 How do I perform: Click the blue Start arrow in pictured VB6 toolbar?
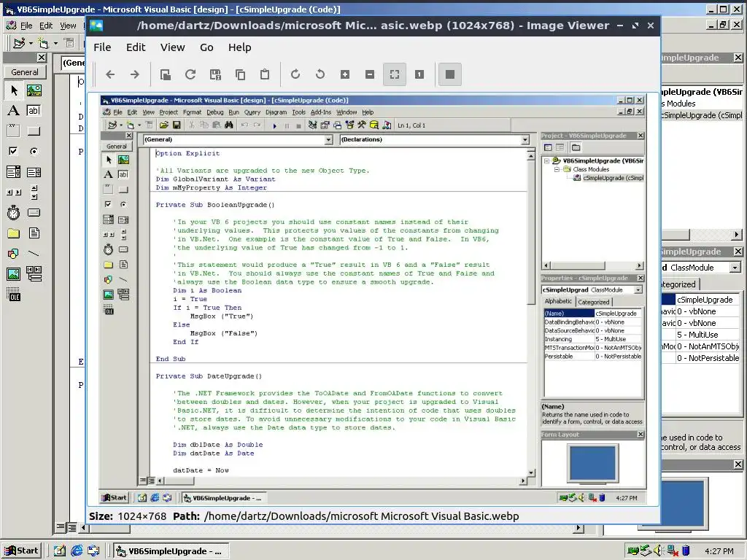click(274, 125)
